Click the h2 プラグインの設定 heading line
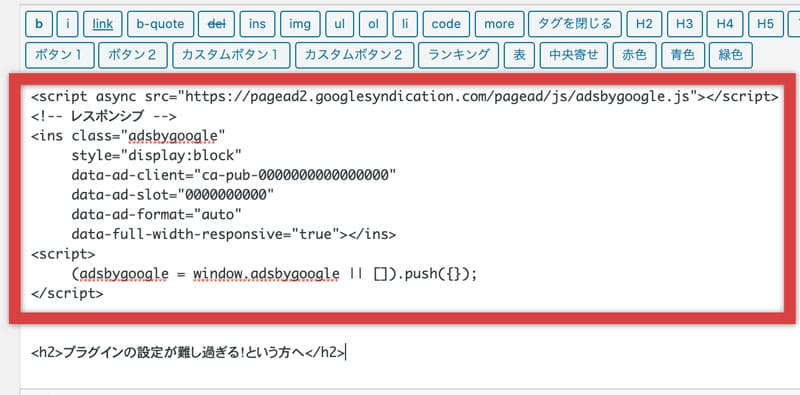The height and width of the screenshot is (395, 800). click(x=188, y=353)
